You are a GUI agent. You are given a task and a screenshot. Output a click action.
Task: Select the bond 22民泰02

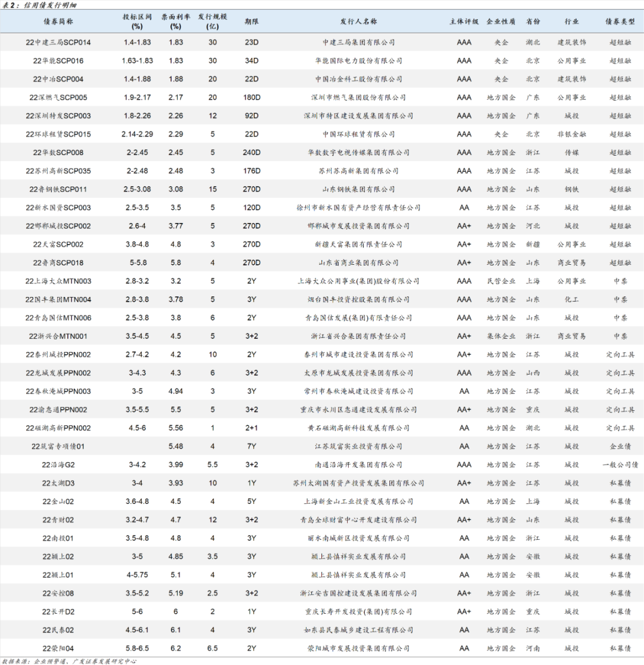[x=58, y=630]
